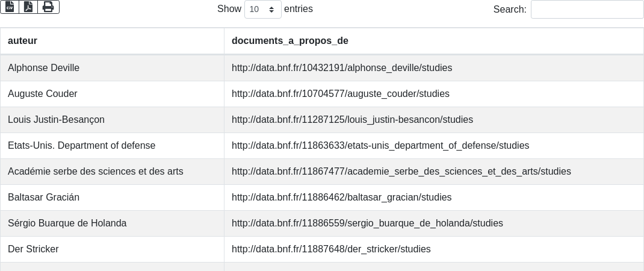
Task: Click the Der Stricker author cell
Action: (x=33, y=249)
